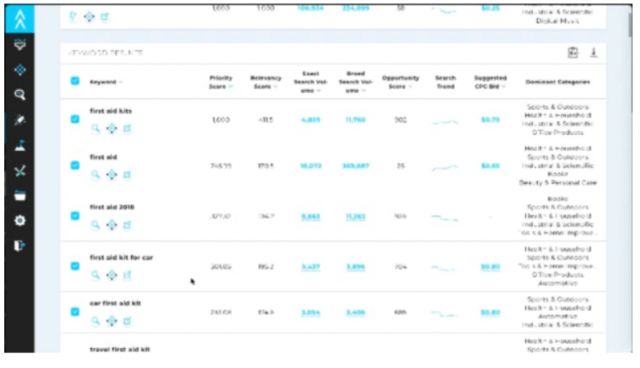Click the 'first aid kit for car' keyword text
Viewport: 640px width, 368px height.
pyautogui.click(x=121, y=257)
